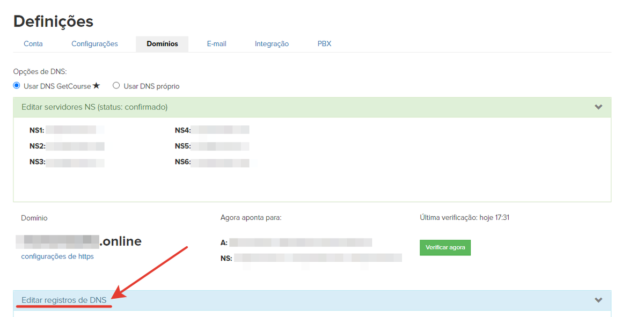The image size is (644, 317).
Task: Choose the Usar DNS próprio radio option
Action: [x=116, y=86]
